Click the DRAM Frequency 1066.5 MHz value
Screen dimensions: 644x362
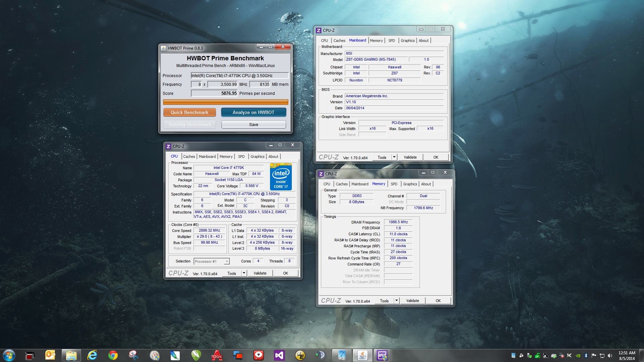398,222
